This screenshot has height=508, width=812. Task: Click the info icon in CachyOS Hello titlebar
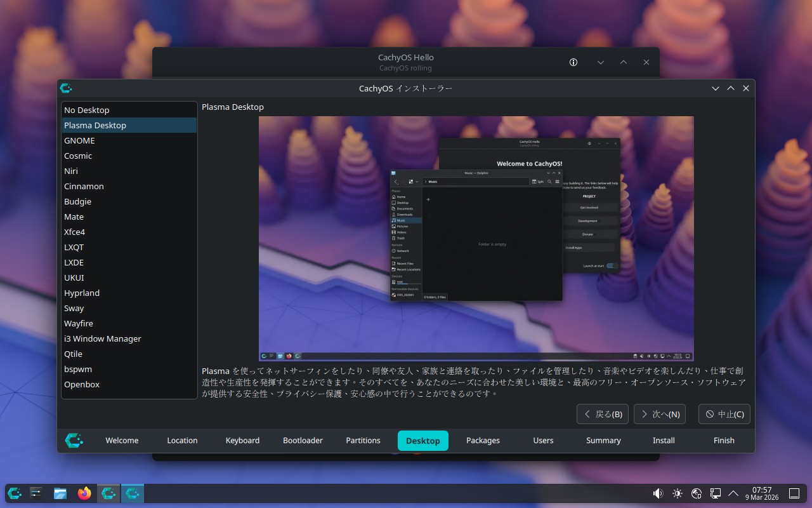[x=573, y=62]
